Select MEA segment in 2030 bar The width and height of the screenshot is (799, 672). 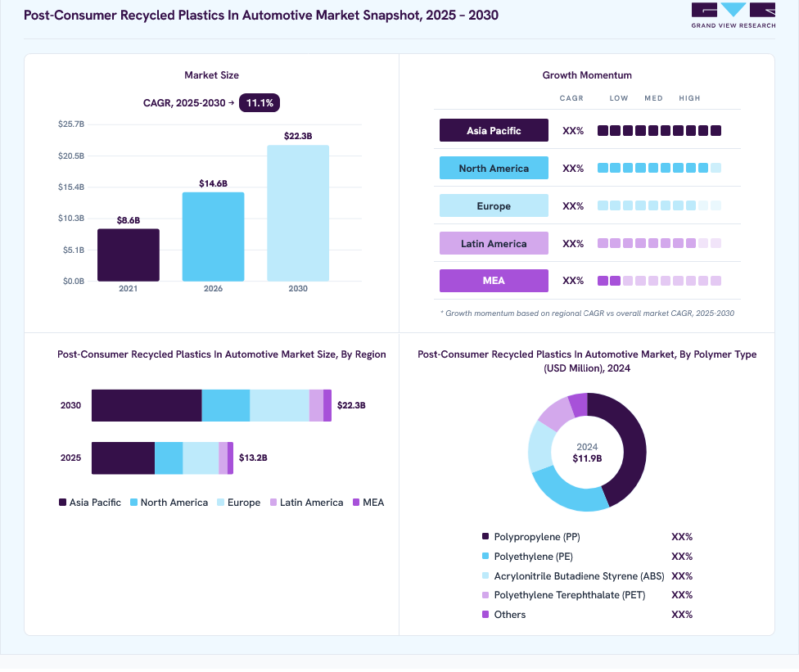(327, 405)
